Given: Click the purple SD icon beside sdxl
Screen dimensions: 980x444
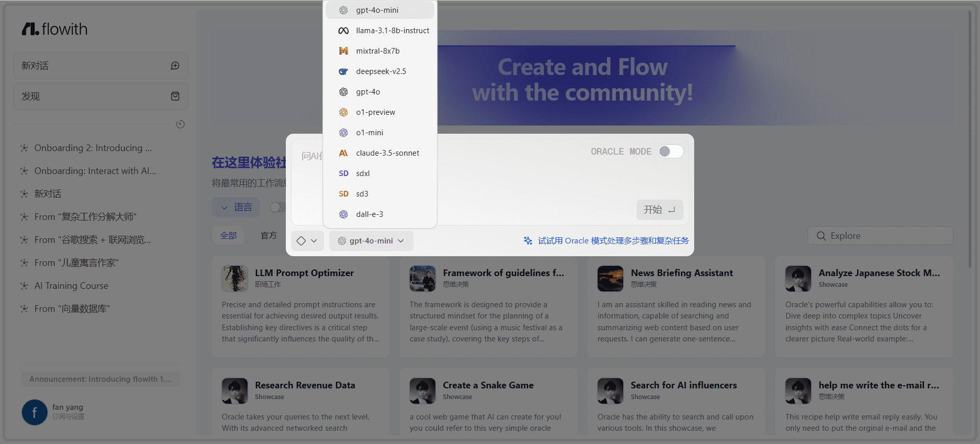Looking at the screenshot, I should point(344,174).
